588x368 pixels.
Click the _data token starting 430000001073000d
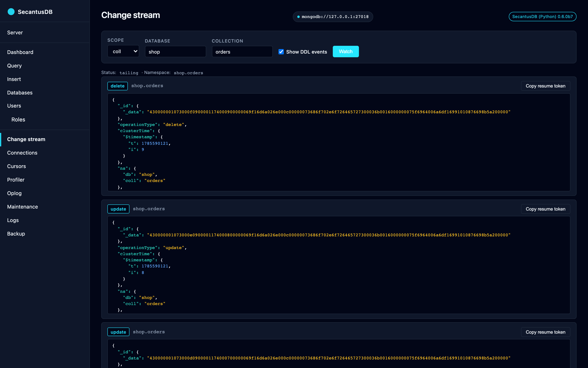click(329, 358)
